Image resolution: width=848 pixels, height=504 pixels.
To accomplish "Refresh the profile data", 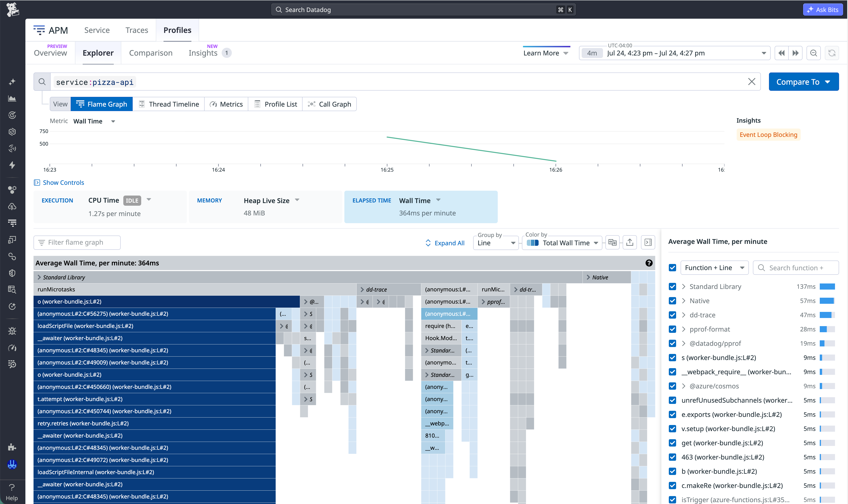I will [x=832, y=53].
